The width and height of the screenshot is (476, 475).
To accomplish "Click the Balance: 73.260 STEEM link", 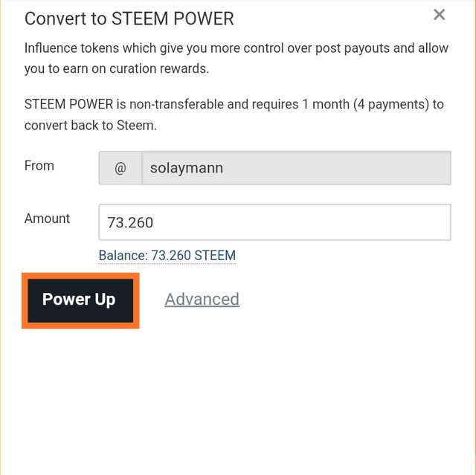I will click(167, 256).
